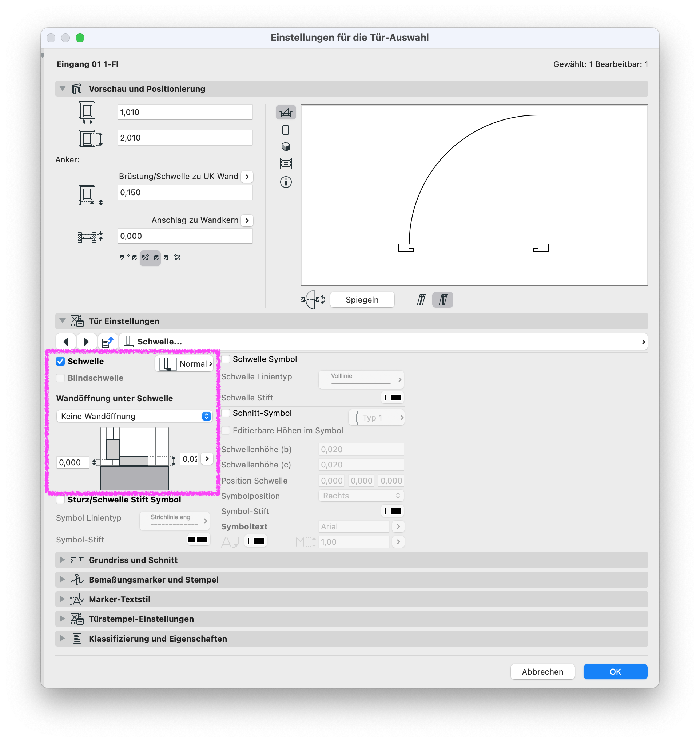The image size is (700, 742).
Task: Collapse the Tür Einstellungen section
Action: (x=63, y=321)
